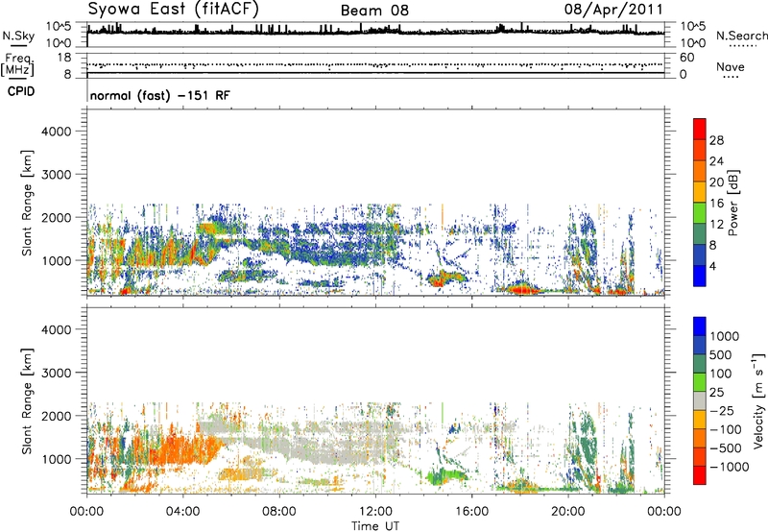This screenshot has height=532, width=768.
Task: Click the '25' label on the velocity color bar
Action: point(716,393)
